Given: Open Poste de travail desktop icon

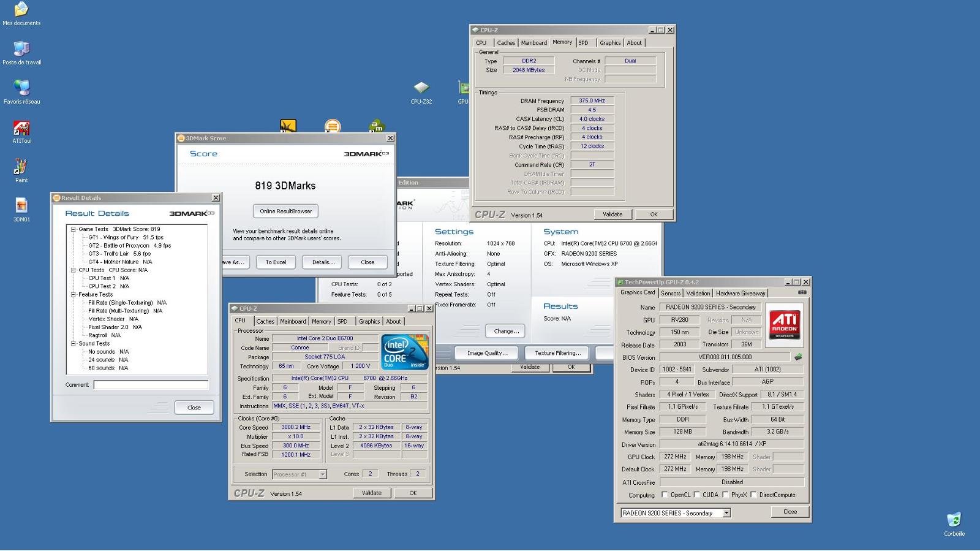Looking at the screenshot, I should point(21,53).
